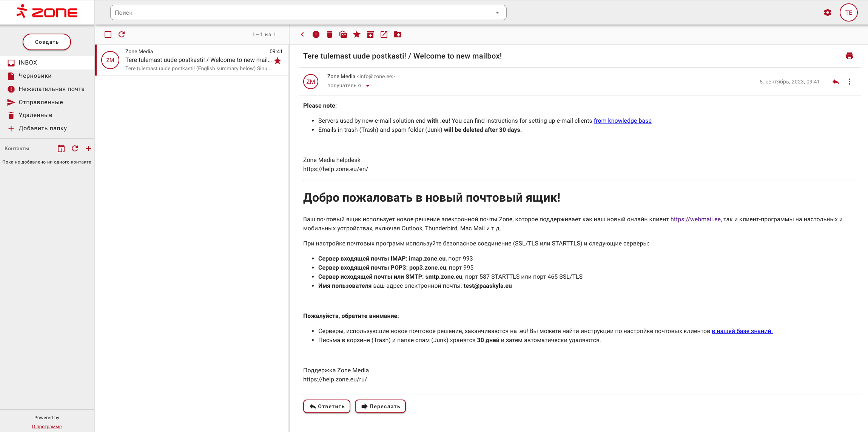The height and width of the screenshot is (432, 868).
Task: Click the message subject heading
Action: click(402, 56)
